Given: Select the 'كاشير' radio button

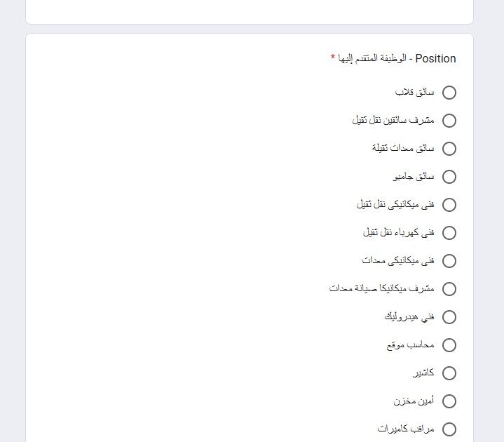Looking at the screenshot, I should pyautogui.click(x=449, y=373).
